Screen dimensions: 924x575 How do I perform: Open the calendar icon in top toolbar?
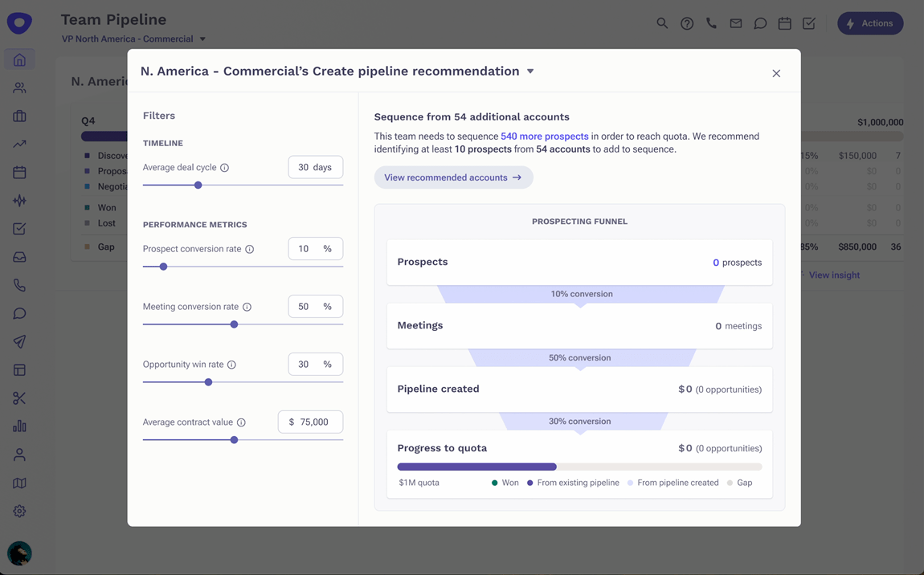tap(784, 23)
